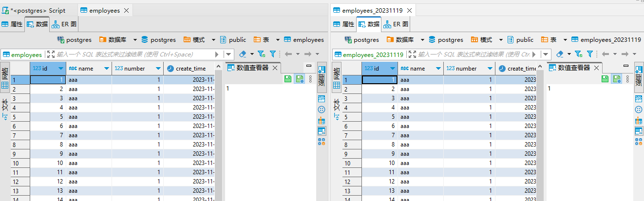The height and width of the screenshot is (201, 644).
Task: Click forward navigation arrow in employees_20231119 editor
Action: 625,54
